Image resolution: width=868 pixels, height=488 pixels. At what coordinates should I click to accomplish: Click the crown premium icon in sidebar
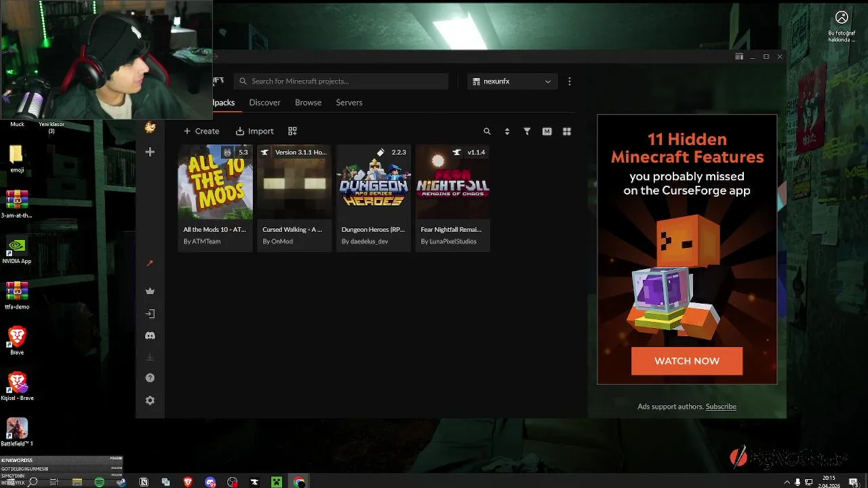150,291
